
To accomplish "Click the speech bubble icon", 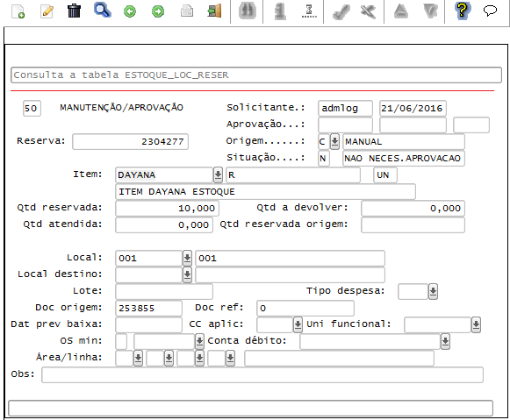I will [x=490, y=11].
